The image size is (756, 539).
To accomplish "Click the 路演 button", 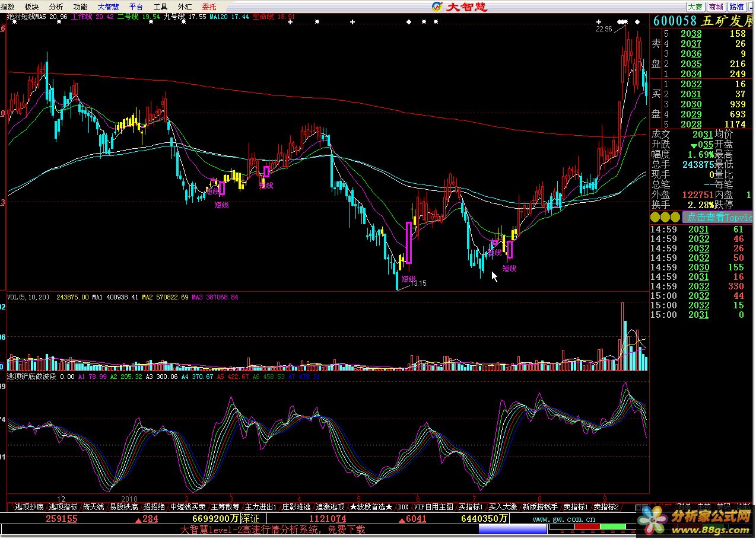I will tap(736, 7).
